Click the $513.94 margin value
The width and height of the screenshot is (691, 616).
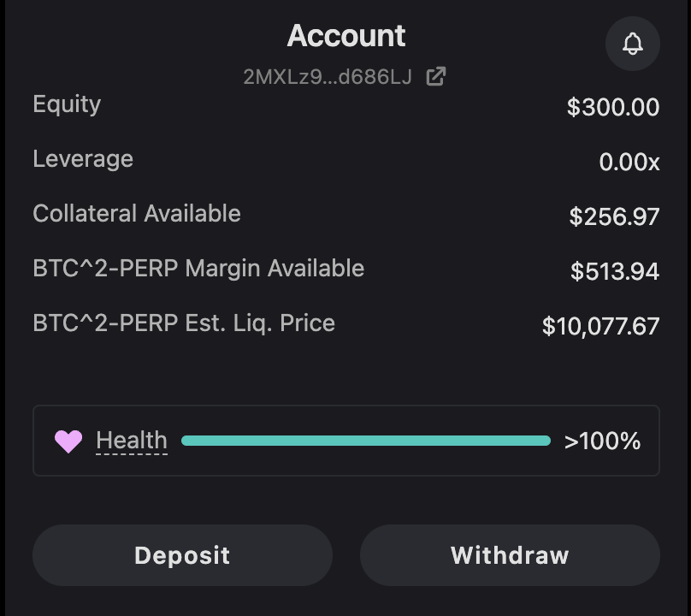(x=615, y=271)
